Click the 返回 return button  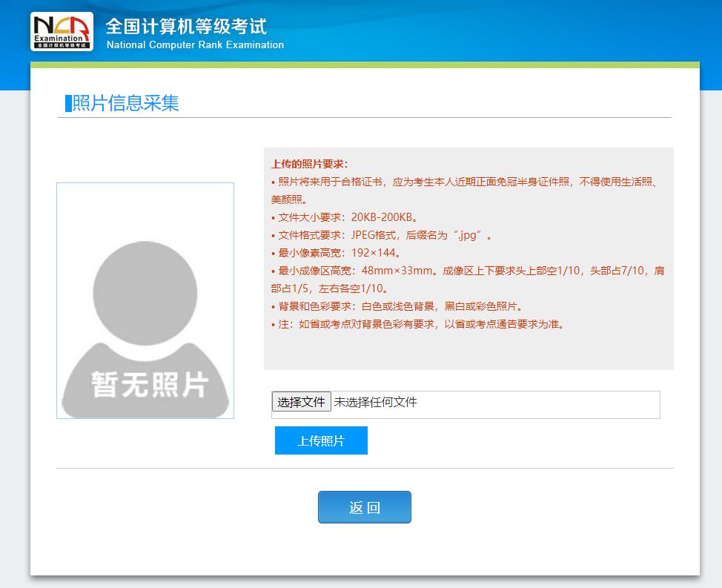[x=364, y=507]
